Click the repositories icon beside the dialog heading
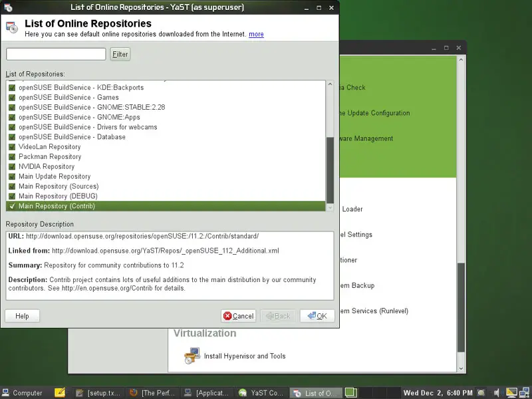This screenshot has width=532, height=399. tap(12, 27)
